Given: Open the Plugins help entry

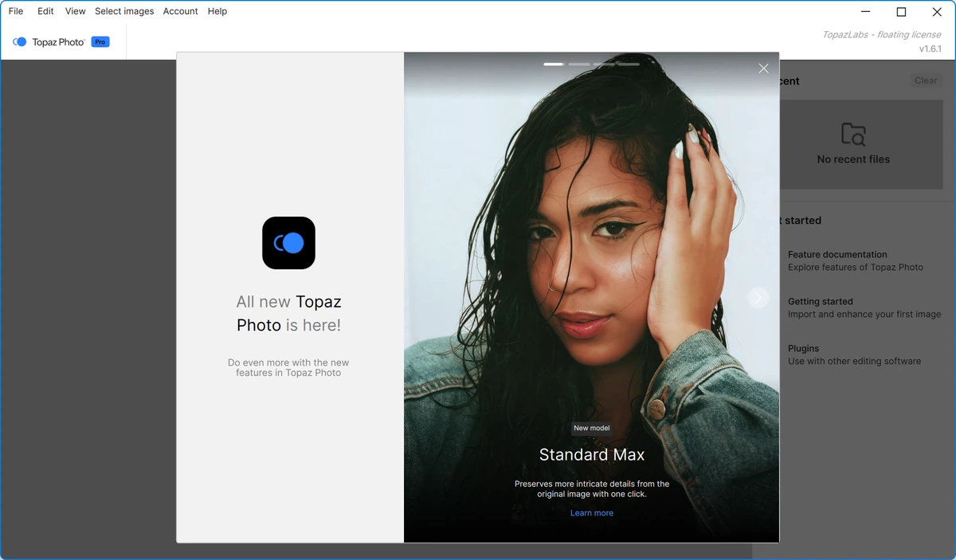Looking at the screenshot, I should [854, 354].
